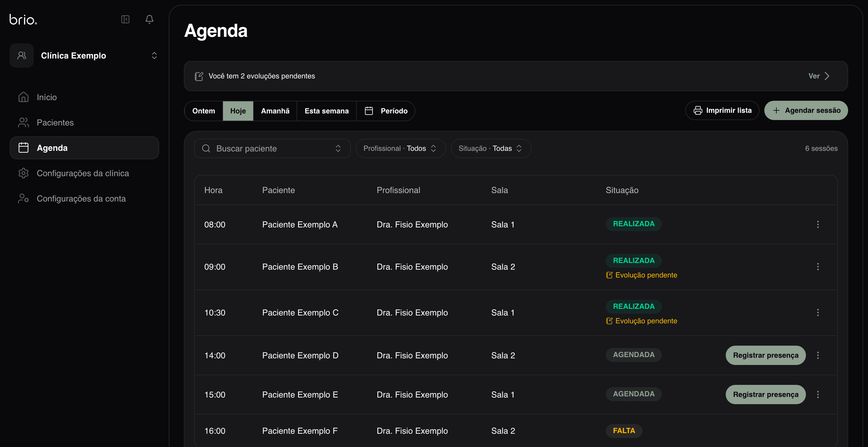Focus the Buscar paciente search field
The image size is (868, 447).
point(272,149)
